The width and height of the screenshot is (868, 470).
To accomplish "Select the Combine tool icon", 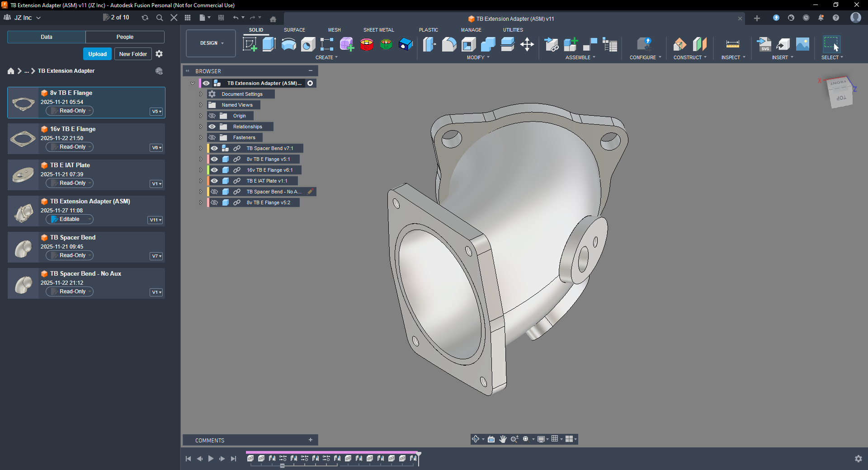I will point(488,44).
